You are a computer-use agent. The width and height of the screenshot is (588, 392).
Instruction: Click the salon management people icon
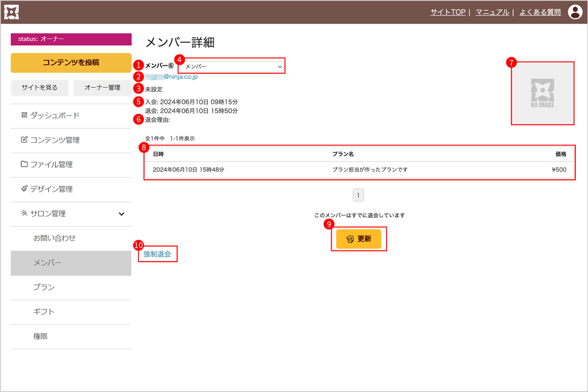[24, 214]
